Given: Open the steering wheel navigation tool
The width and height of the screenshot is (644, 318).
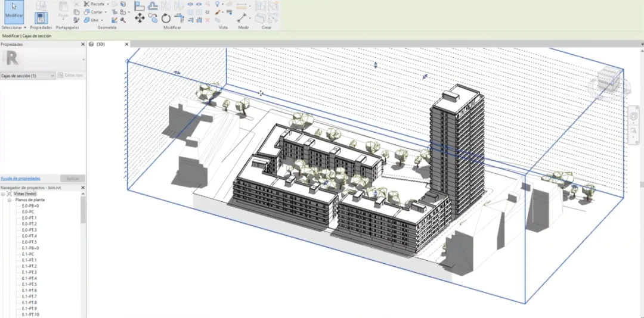Looking at the screenshot, I should [x=634, y=117].
